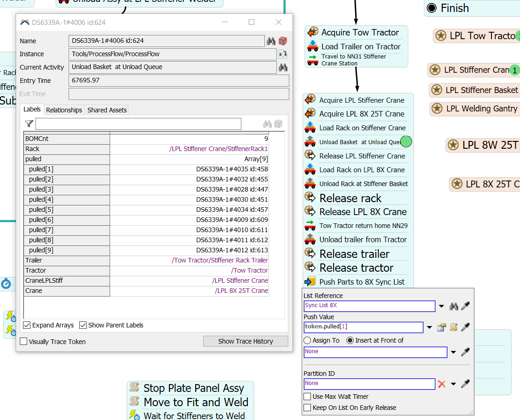Enable Visually Trace Token checkbox
520x420 pixels.
tap(23, 341)
